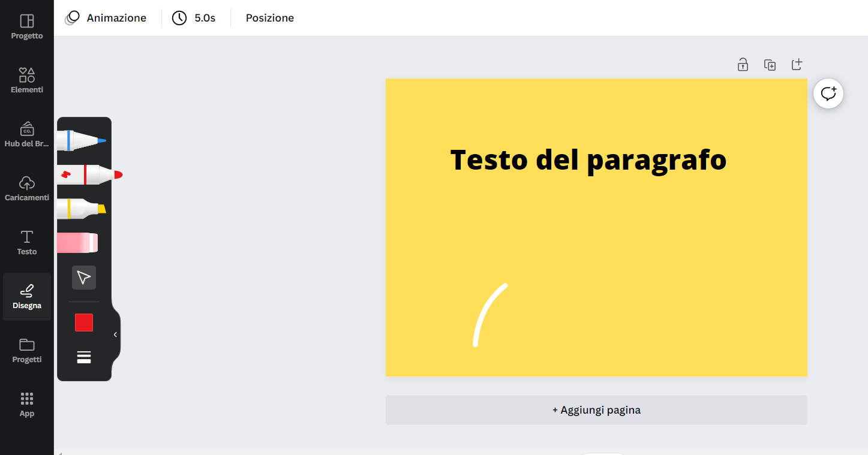The width and height of the screenshot is (868, 455).
Task: Click the add new page icon above canvas
Action: tap(797, 65)
